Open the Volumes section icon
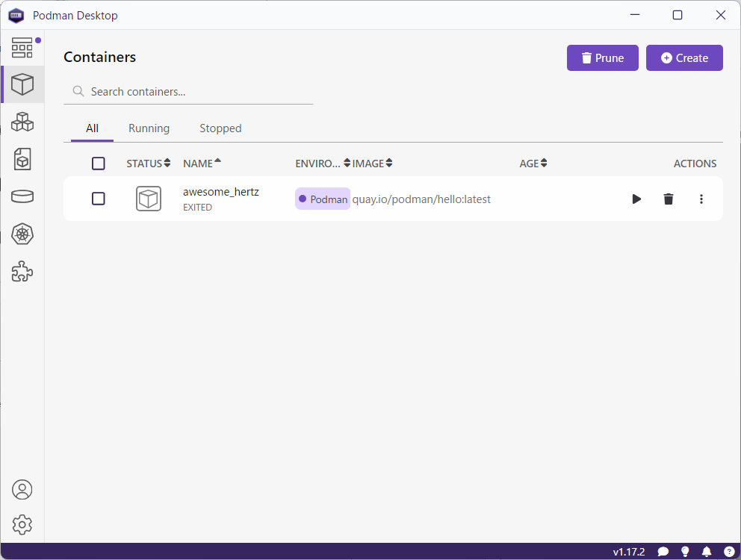The width and height of the screenshot is (741, 560). point(22,196)
